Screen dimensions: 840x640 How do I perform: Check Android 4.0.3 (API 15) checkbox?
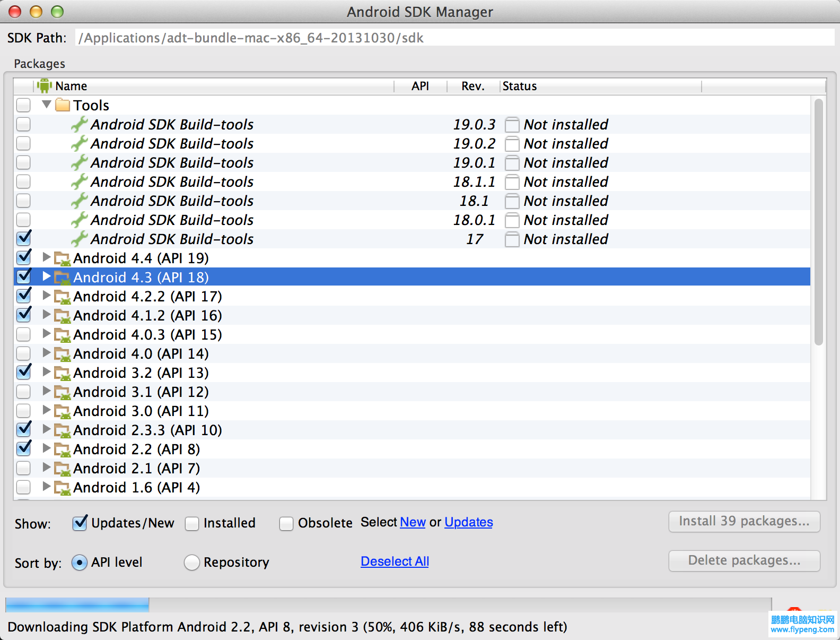click(23, 334)
